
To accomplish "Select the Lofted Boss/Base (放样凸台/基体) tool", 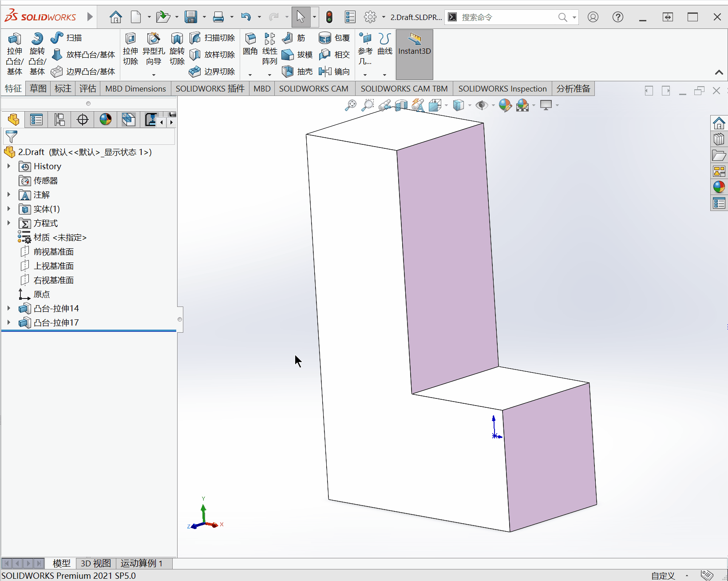I will [x=83, y=55].
